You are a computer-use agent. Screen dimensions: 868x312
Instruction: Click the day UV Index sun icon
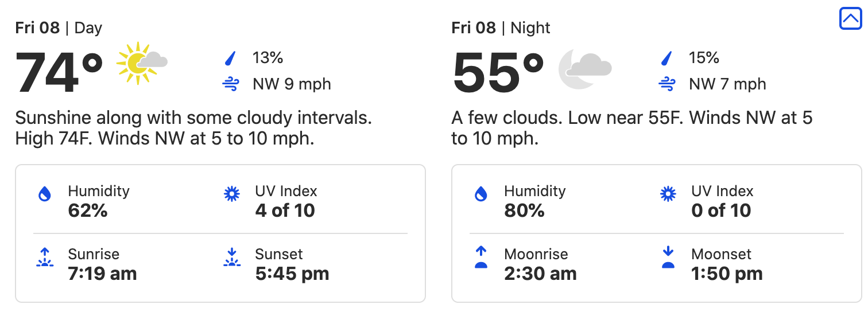231,194
